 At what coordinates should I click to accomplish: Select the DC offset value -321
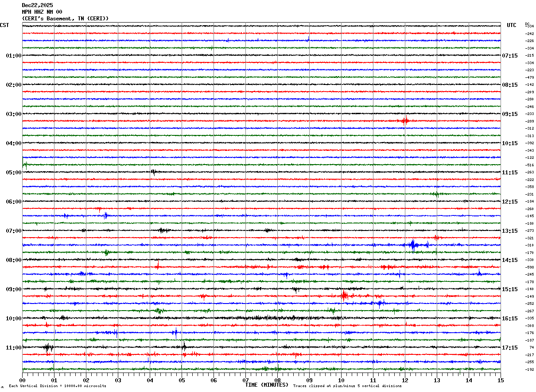click(x=529, y=238)
